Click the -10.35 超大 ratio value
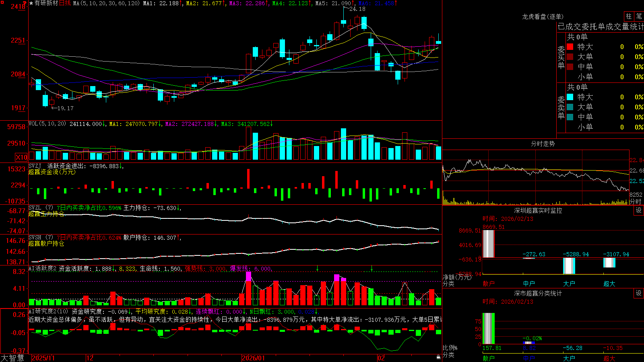644x362 pixels. pyautogui.click(x=613, y=348)
